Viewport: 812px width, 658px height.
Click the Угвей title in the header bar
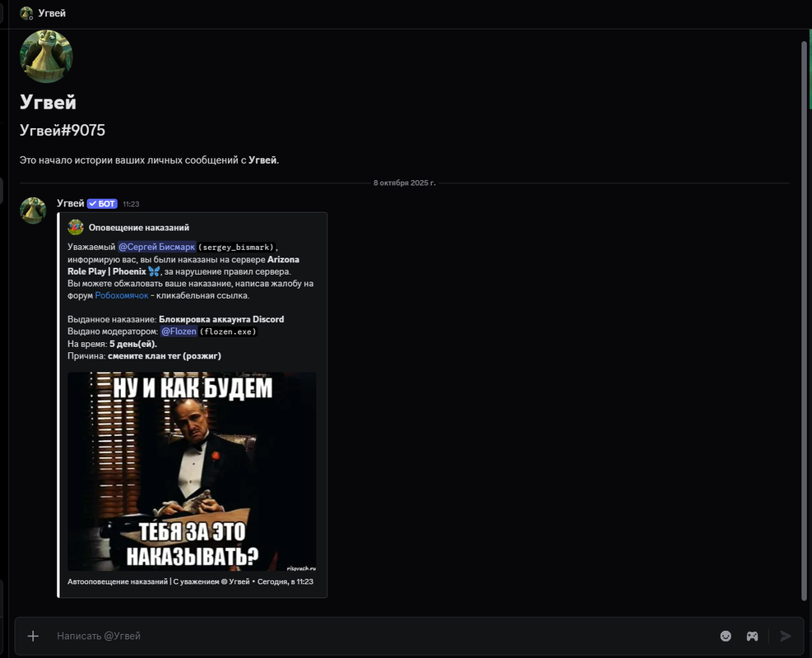pos(52,13)
